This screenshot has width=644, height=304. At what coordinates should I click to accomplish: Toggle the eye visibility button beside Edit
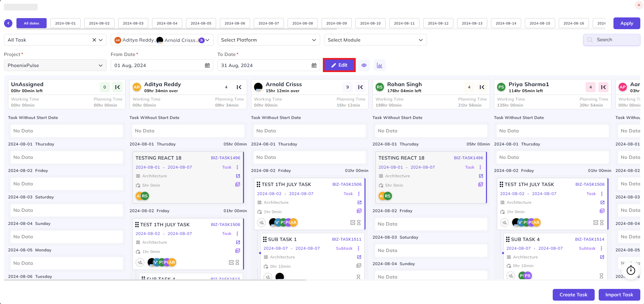tap(364, 65)
